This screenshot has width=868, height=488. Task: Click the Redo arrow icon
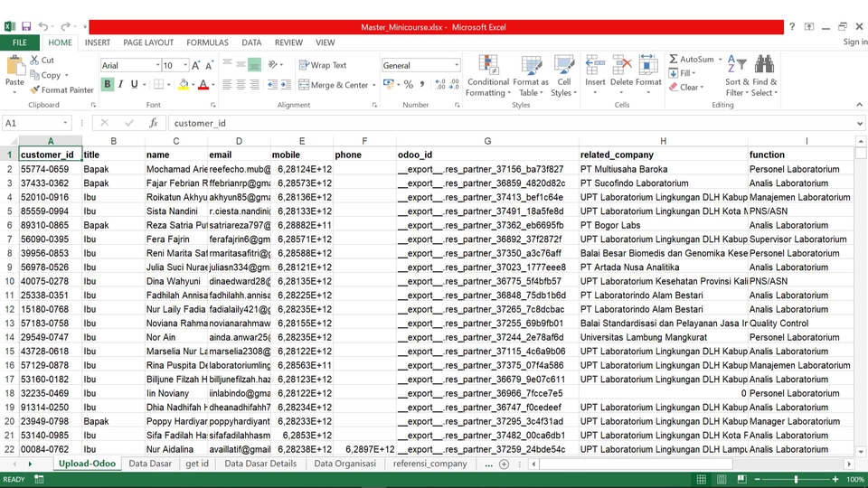point(65,26)
